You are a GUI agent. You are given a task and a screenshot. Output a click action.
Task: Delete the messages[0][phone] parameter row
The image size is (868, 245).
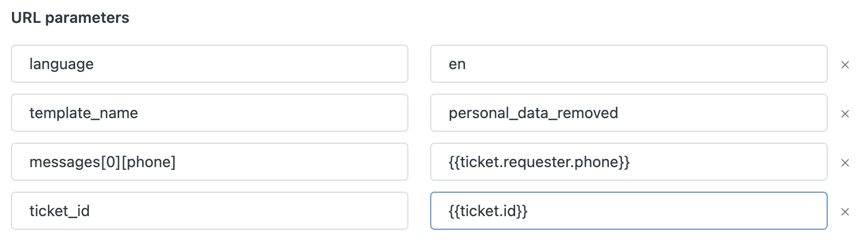click(845, 163)
